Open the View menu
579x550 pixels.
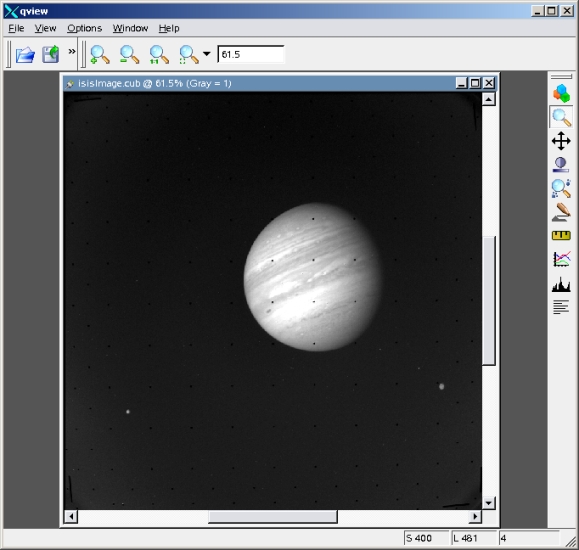click(45, 28)
